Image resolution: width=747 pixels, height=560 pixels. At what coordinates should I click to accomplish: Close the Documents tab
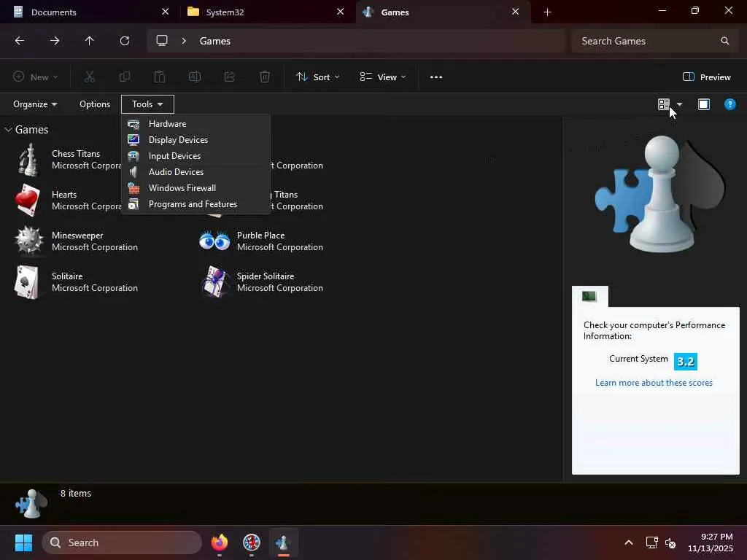click(166, 12)
